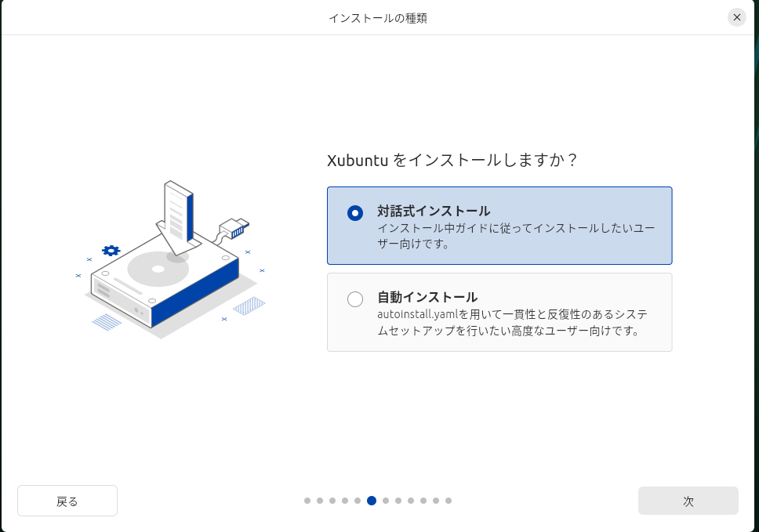Select the 対話式インストール radio button

pos(355,213)
